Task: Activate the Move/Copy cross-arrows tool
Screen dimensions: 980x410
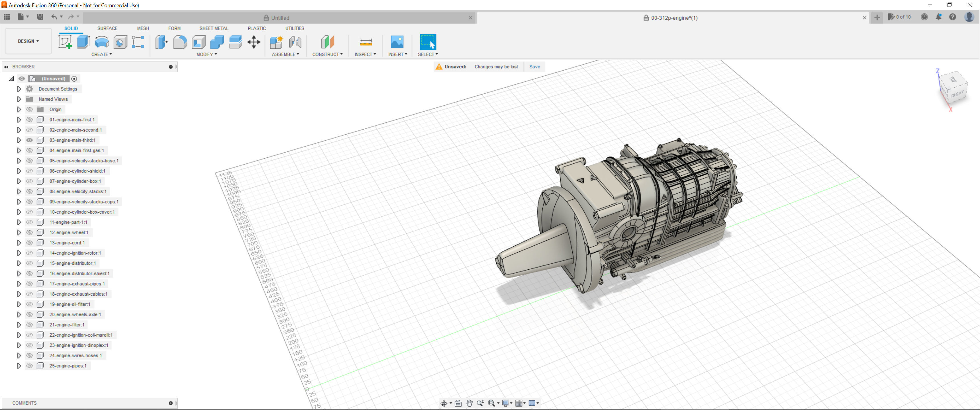Action: tap(254, 42)
